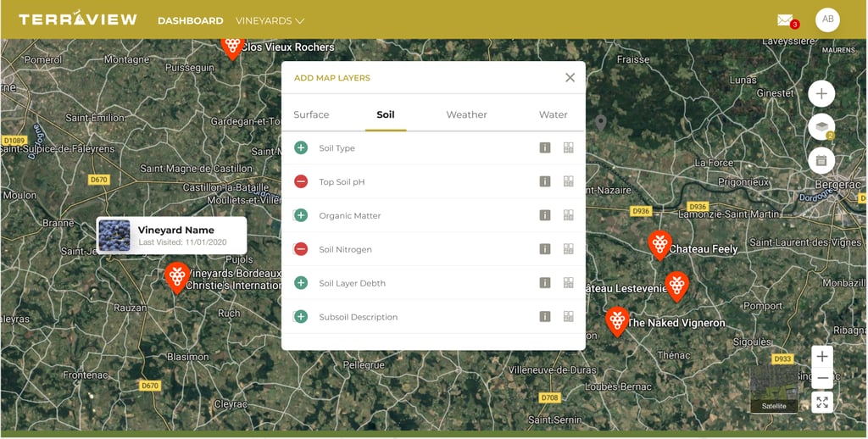This screenshot has width=868, height=439.
Task: Switch to the Weather tab
Action: [x=467, y=114]
